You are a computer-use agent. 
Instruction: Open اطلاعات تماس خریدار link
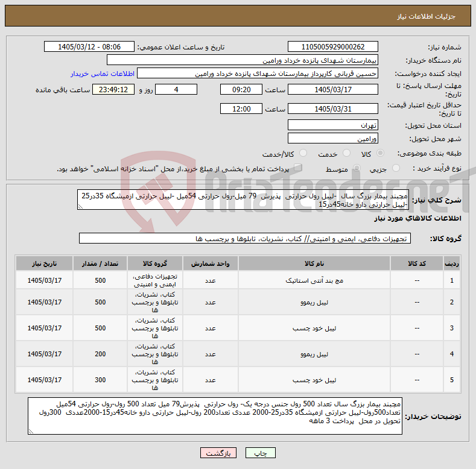coord(103,74)
